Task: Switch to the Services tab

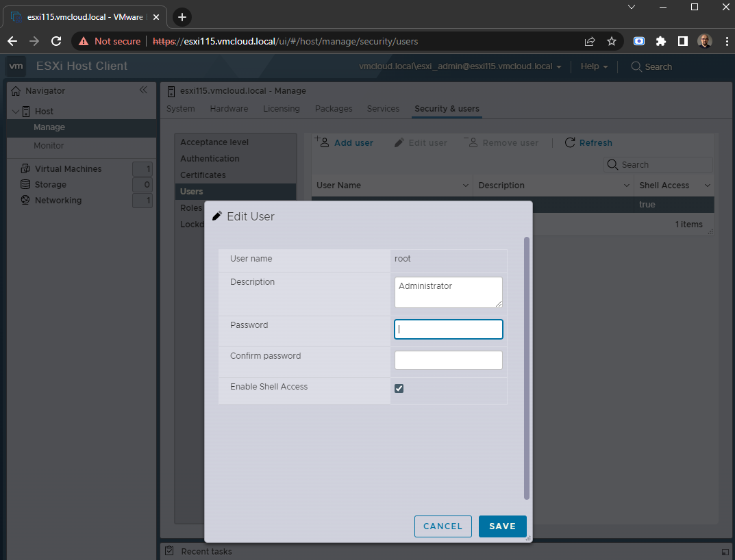Action: click(x=382, y=108)
